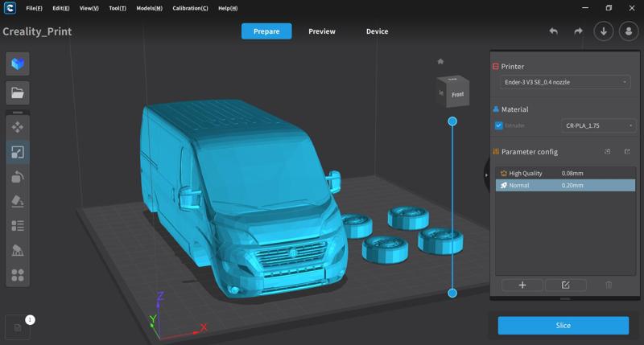The height and width of the screenshot is (345, 644).
Task: Collapse the right panel arrow handle
Action: pos(486,175)
